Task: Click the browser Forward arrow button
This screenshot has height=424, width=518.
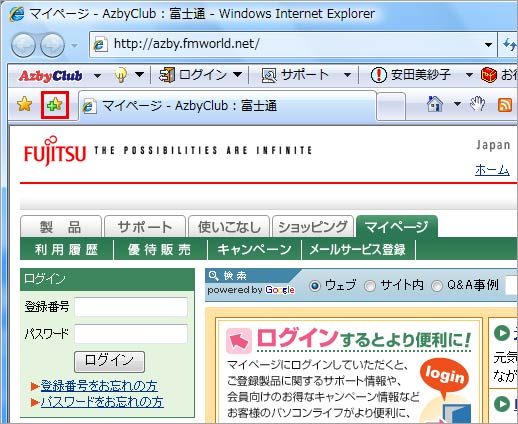Action: pyautogui.click(x=53, y=45)
